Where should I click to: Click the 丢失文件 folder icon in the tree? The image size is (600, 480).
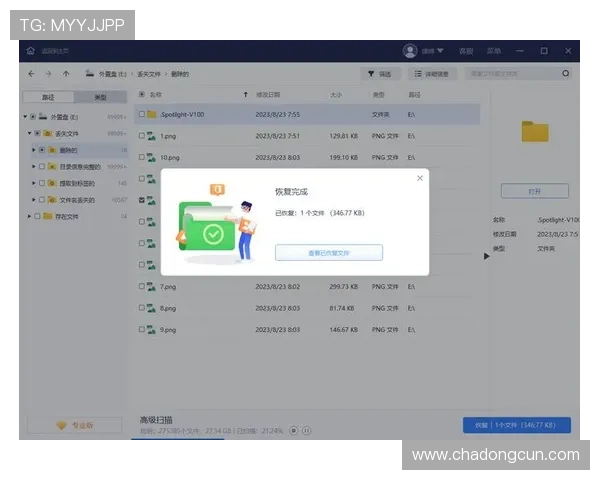point(48,133)
